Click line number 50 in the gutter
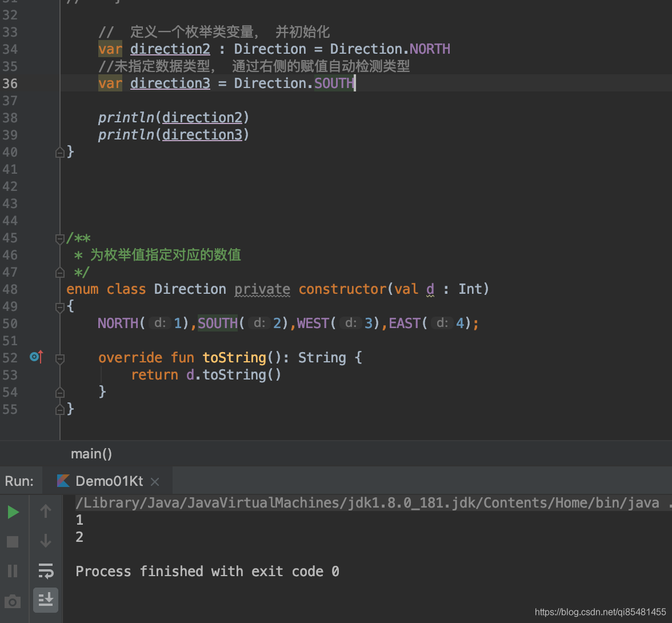Screen dimensions: 672x623 click(10, 324)
